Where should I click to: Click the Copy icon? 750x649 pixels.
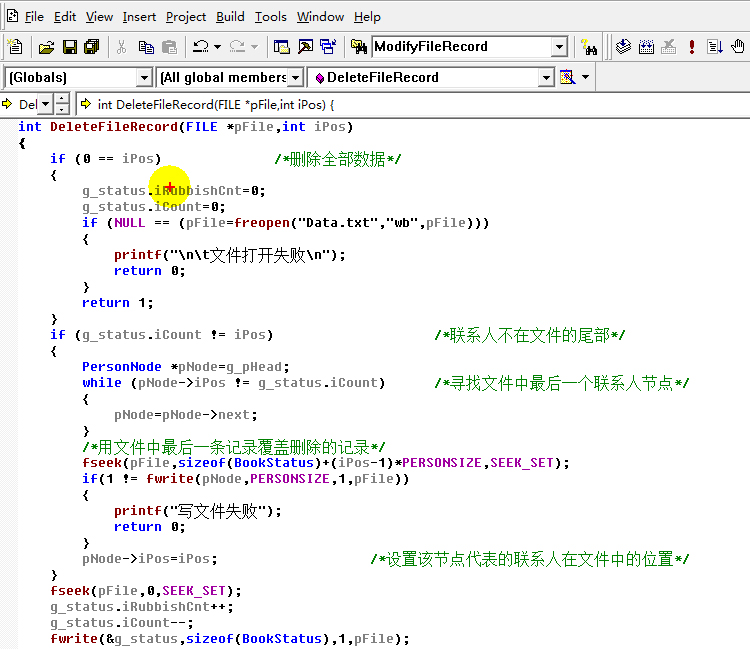(x=146, y=47)
